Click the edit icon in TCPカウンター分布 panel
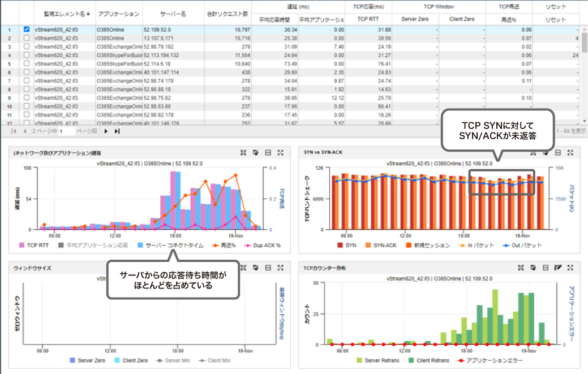Viewport: 588px width, 374px height. coord(557,268)
